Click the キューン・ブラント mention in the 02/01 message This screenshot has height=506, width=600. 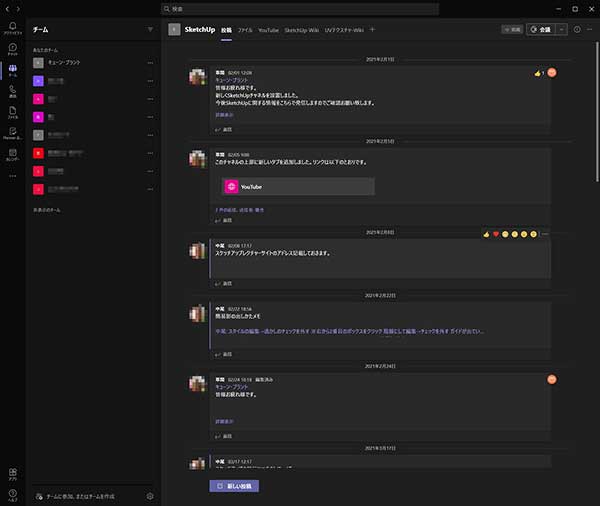tap(232, 80)
